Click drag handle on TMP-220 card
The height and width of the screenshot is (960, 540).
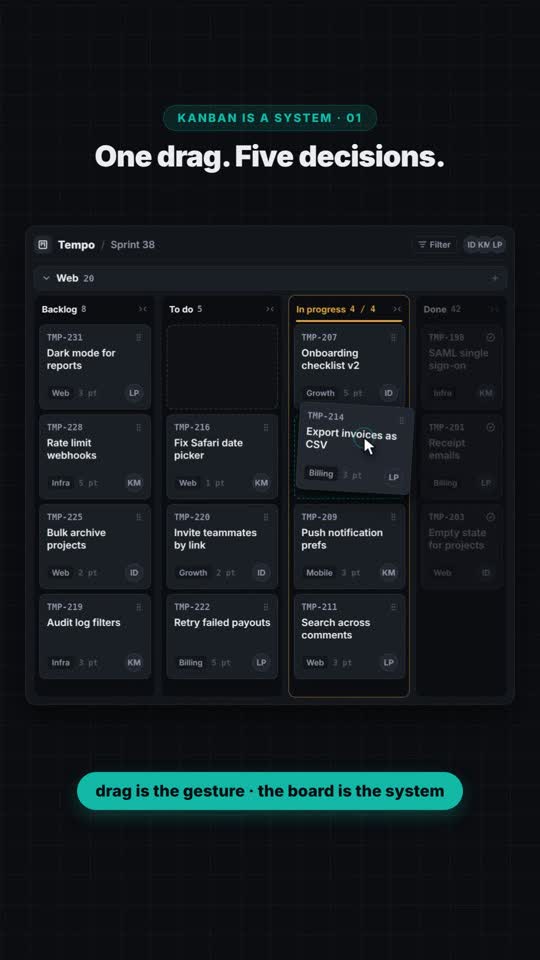click(x=266, y=517)
